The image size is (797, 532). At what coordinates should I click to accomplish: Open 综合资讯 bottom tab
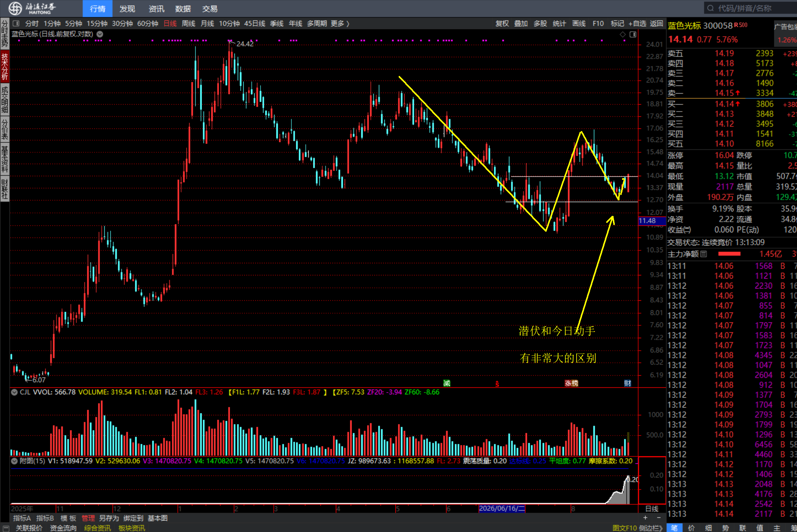click(x=97, y=528)
